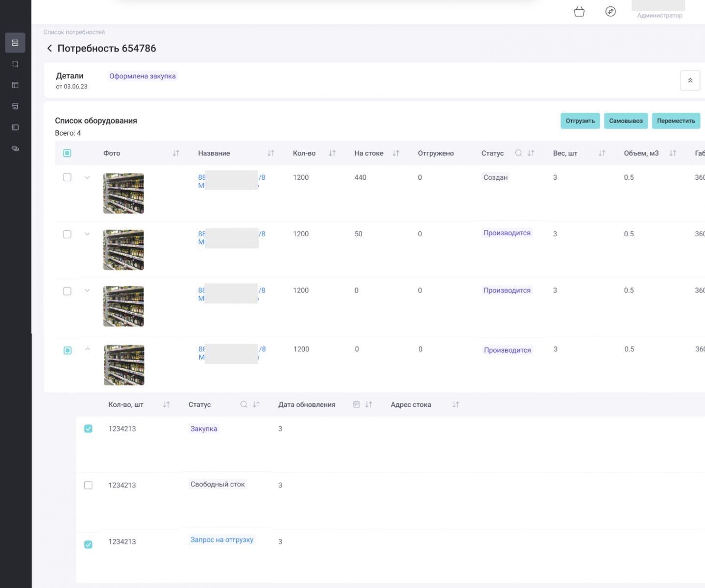Open the shopping basket icon
The width and height of the screenshot is (705, 588).
click(x=579, y=12)
